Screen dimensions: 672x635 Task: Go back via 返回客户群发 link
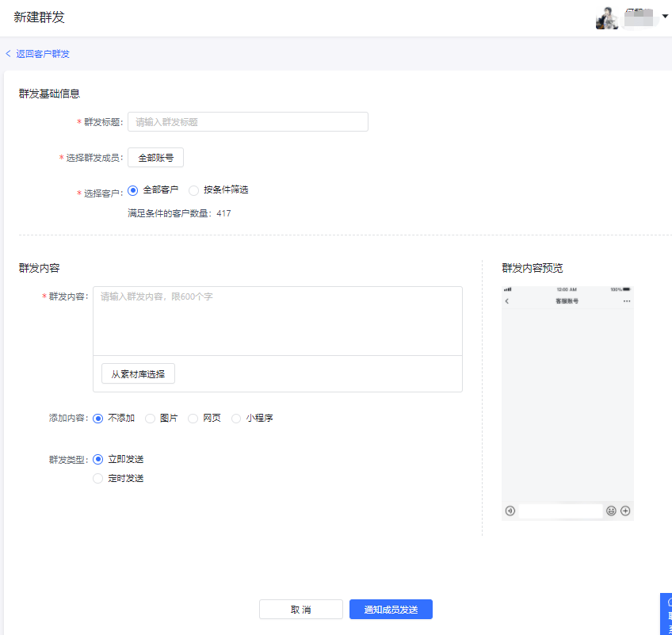(38, 54)
